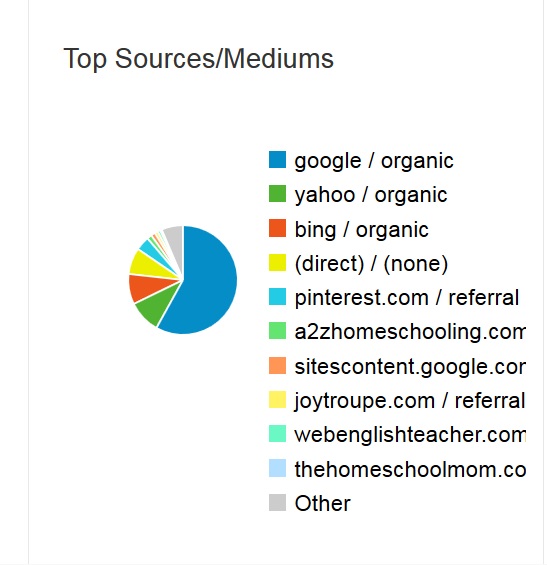This screenshot has height=565, width=547.
Task: Select the google / organic legend label
Action: (x=374, y=161)
